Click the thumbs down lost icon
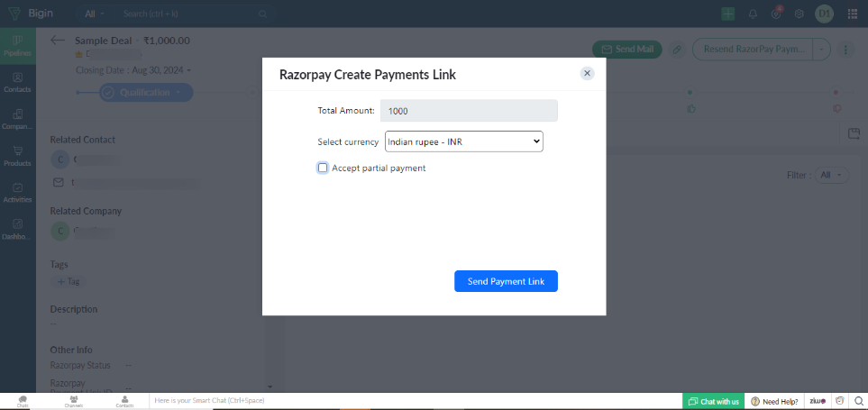 coord(837,108)
